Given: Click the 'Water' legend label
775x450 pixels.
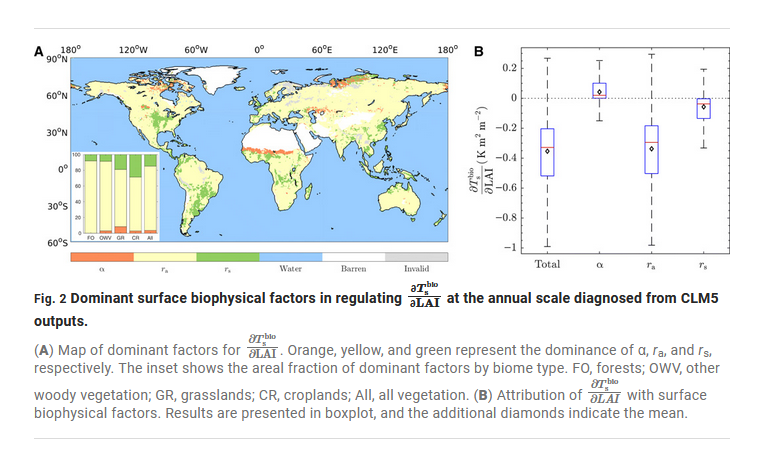Looking at the screenshot, I should pyautogui.click(x=291, y=269).
